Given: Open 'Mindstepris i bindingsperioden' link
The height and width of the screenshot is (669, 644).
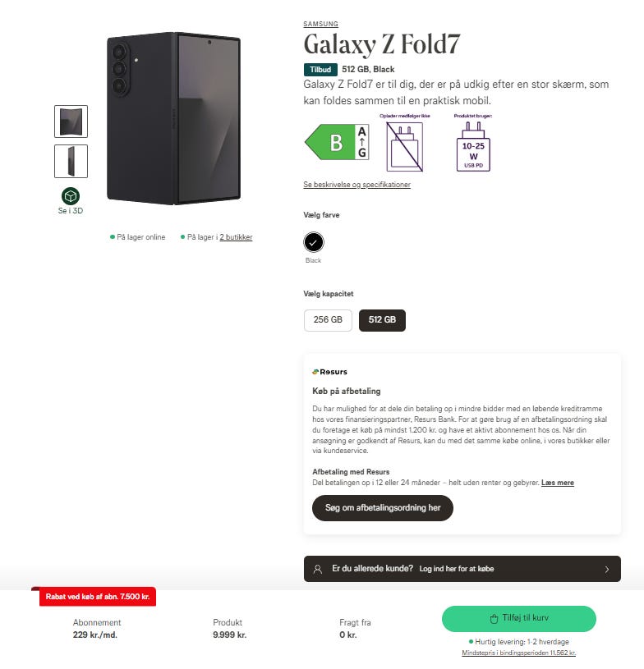Looking at the screenshot, I should point(518,653).
